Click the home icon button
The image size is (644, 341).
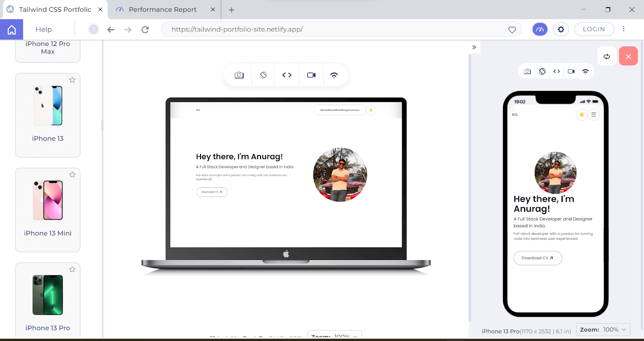(12, 29)
